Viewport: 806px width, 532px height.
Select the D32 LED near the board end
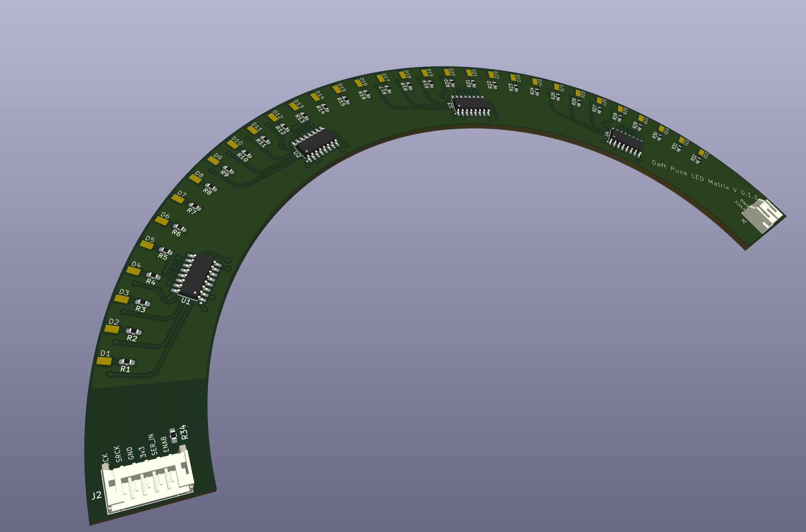point(701,153)
